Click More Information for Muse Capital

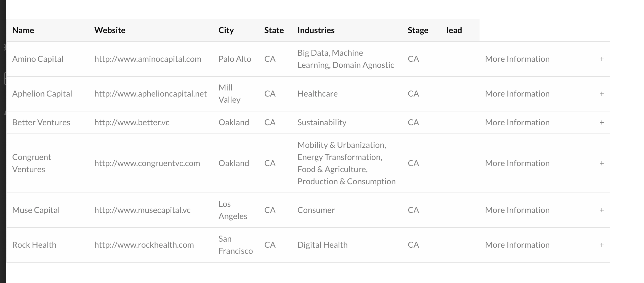(x=517, y=210)
